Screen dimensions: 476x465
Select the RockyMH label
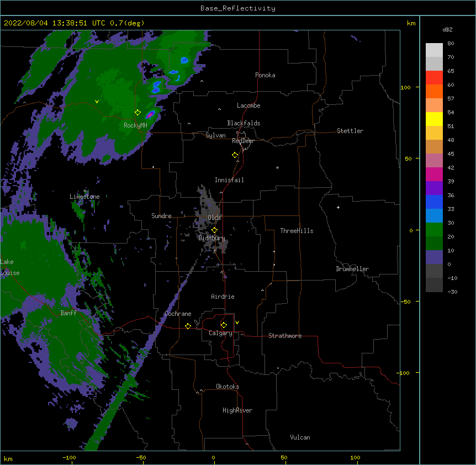pyautogui.click(x=135, y=125)
